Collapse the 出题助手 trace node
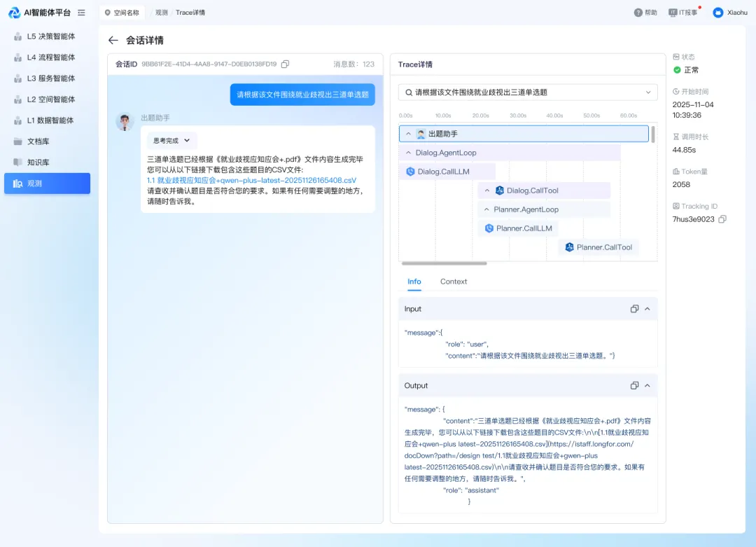 409,134
